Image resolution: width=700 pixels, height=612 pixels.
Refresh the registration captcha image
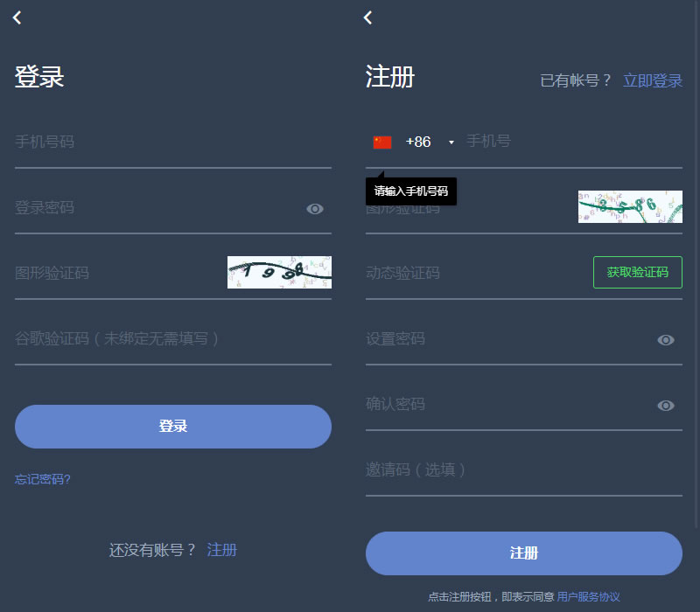tap(630, 206)
